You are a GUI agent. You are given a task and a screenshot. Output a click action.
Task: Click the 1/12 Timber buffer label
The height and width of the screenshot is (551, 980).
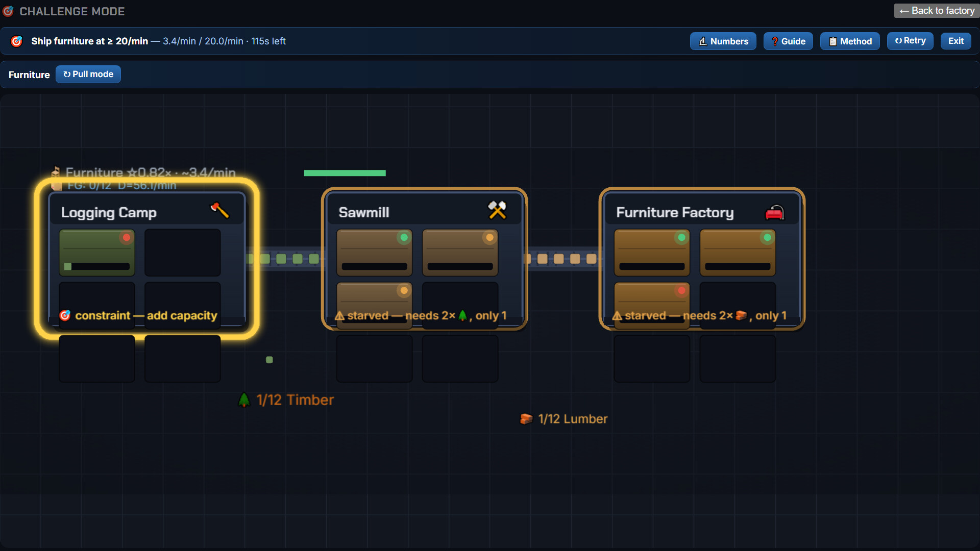click(x=295, y=400)
